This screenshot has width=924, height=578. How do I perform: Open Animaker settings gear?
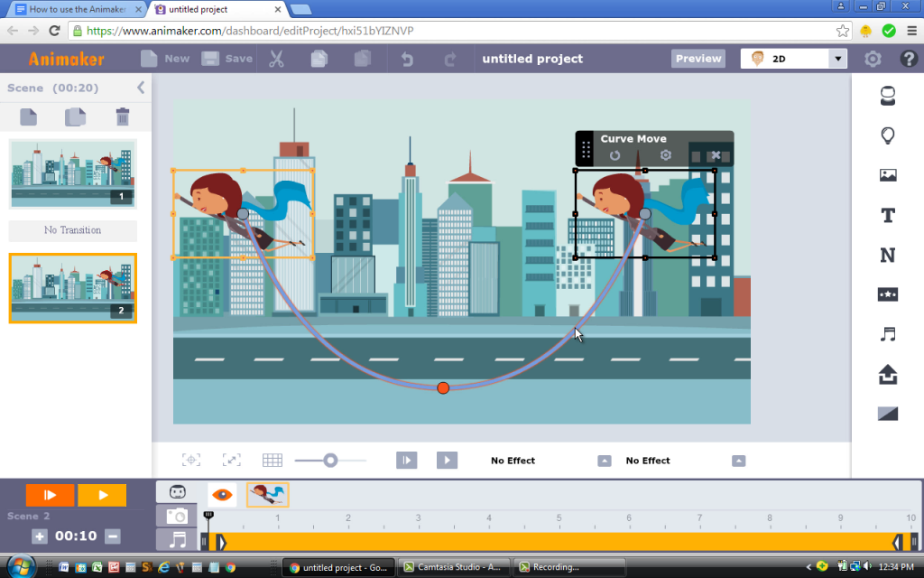873,59
